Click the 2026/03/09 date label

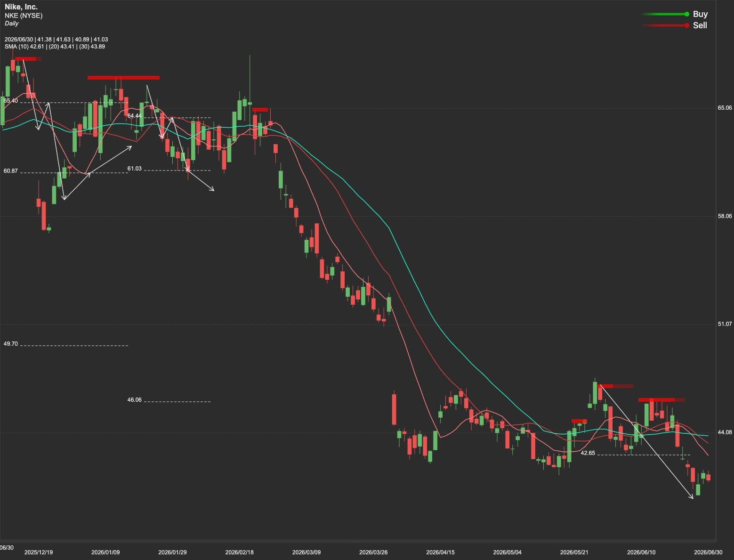coord(307,552)
